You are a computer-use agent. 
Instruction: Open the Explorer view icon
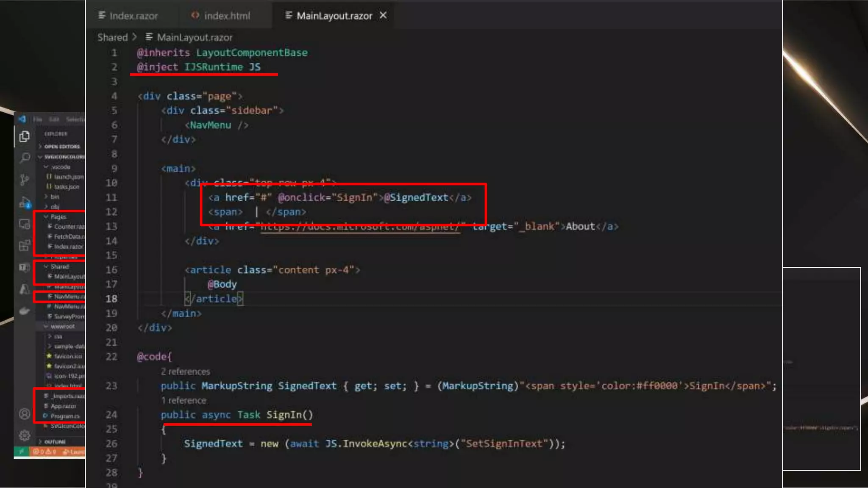coord(25,136)
